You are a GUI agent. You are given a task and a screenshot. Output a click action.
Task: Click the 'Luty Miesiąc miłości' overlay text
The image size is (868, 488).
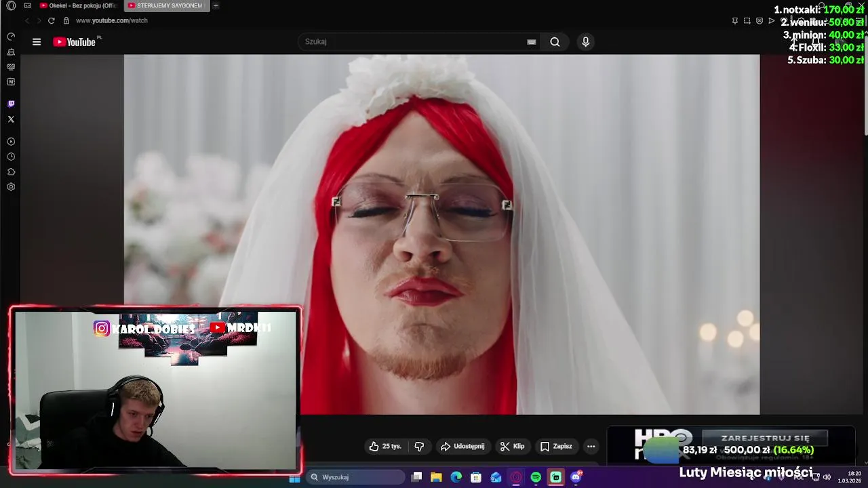coord(745,472)
